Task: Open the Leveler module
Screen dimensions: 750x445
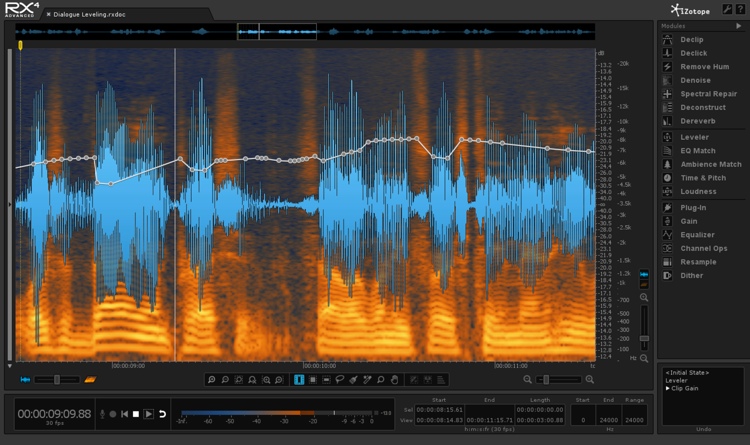Action: [694, 136]
